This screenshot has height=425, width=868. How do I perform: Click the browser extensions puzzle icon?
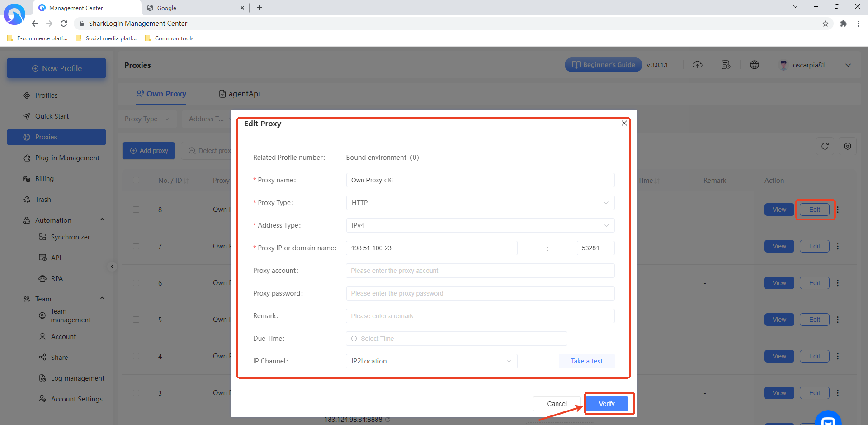843,24
